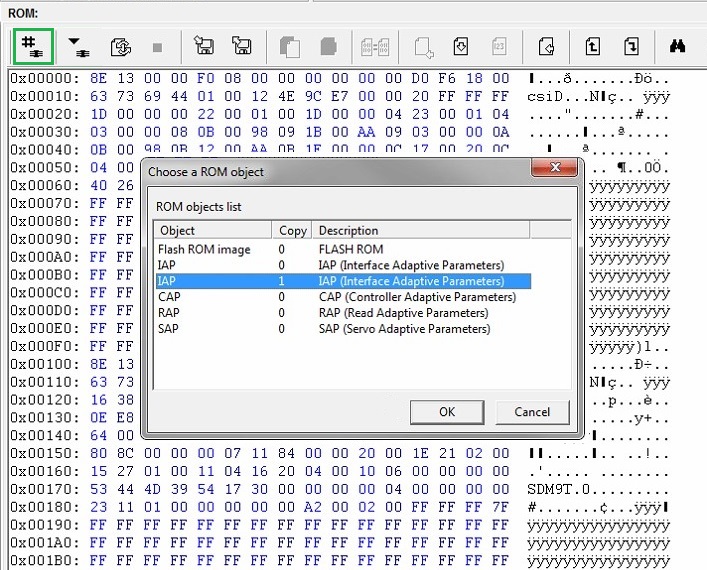The image size is (707, 570).
Task: Pick the SAP Servo Adaptive Parameters entry
Action: pos(204,328)
